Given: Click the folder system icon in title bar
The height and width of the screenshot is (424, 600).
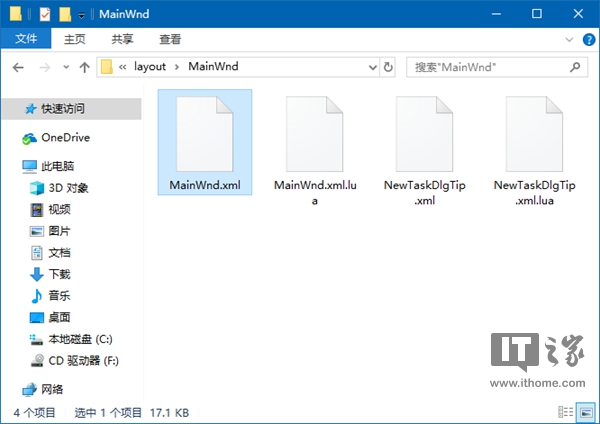Looking at the screenshot, I should (x=15, y=14).
